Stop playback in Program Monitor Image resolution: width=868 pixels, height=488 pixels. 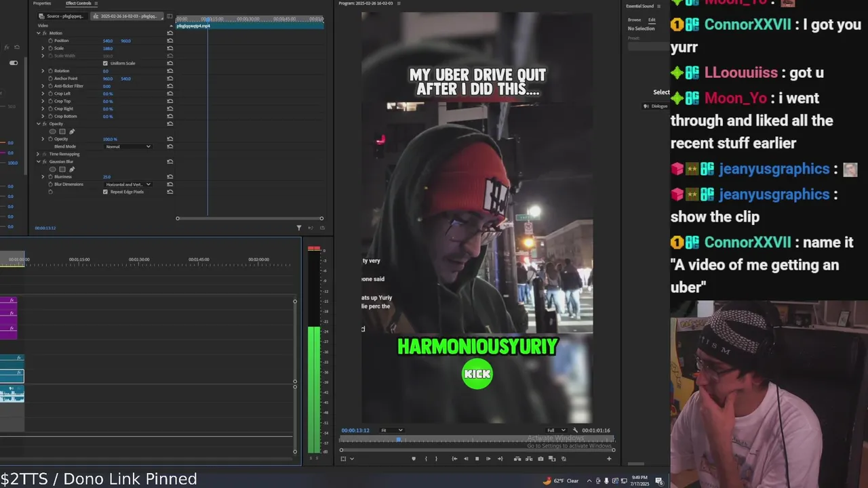click(x=477, y=459)
